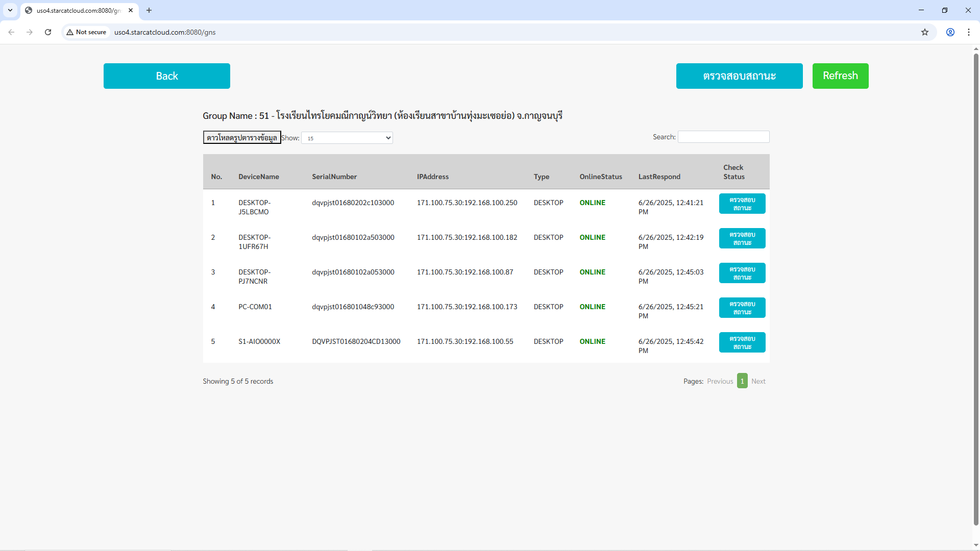Check status for S1-AIO0000X row
Screen dimensions: 980x551
[x=742, y=342]
